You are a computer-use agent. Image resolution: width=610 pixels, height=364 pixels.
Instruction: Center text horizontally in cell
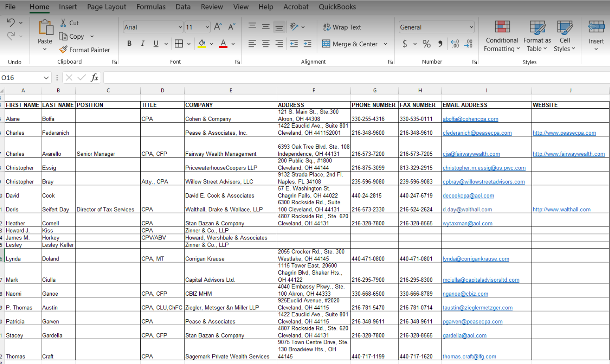click(x=266, y=43)
